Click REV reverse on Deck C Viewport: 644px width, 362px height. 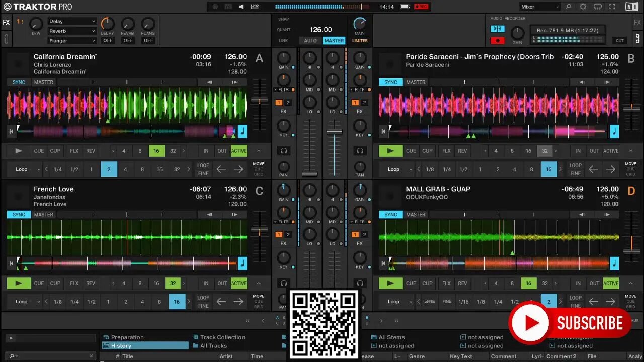91,283
